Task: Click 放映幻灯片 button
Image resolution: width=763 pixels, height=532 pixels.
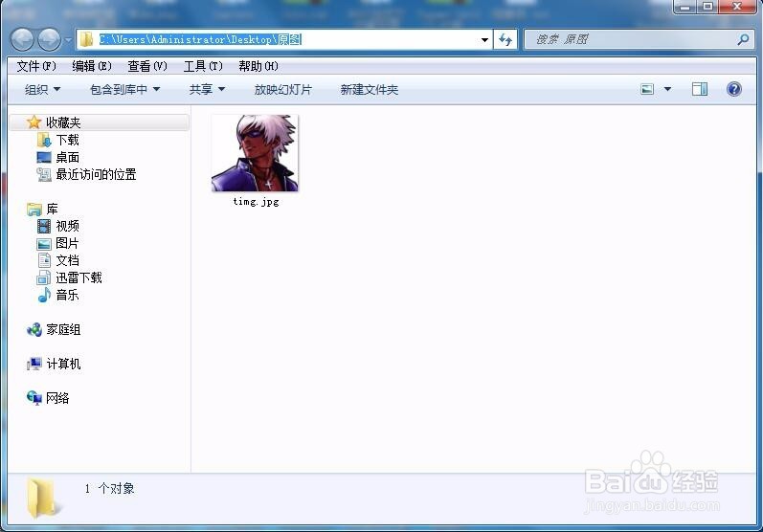Action: pyautogui.click(x=283, y=90)
